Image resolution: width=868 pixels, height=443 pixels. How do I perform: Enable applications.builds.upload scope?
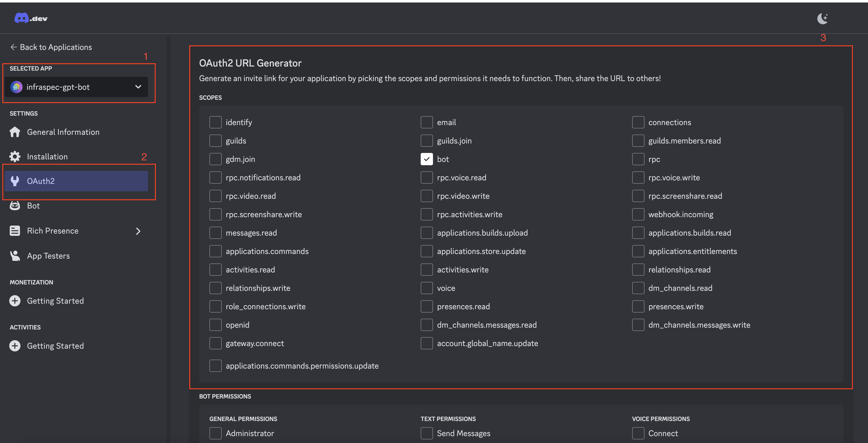tap(427, 233)
